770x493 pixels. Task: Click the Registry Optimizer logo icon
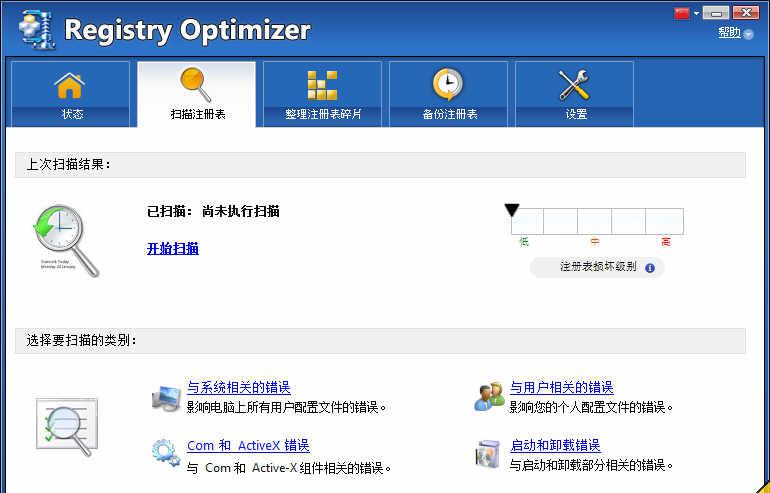coord(37,30)
